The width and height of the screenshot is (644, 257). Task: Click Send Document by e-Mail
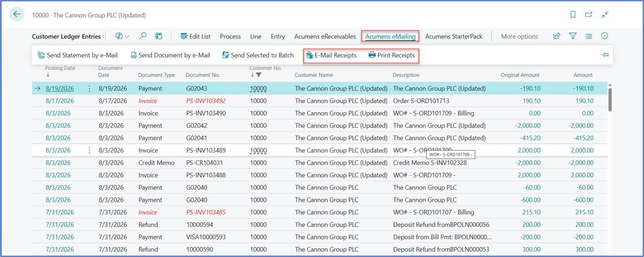tap(170, 55)
